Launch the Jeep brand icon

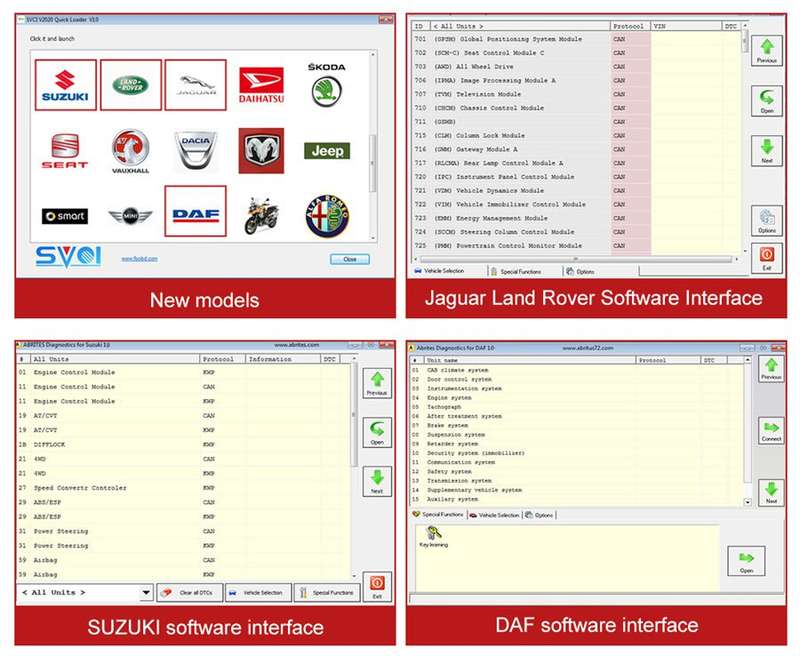(x=327, y=151)
